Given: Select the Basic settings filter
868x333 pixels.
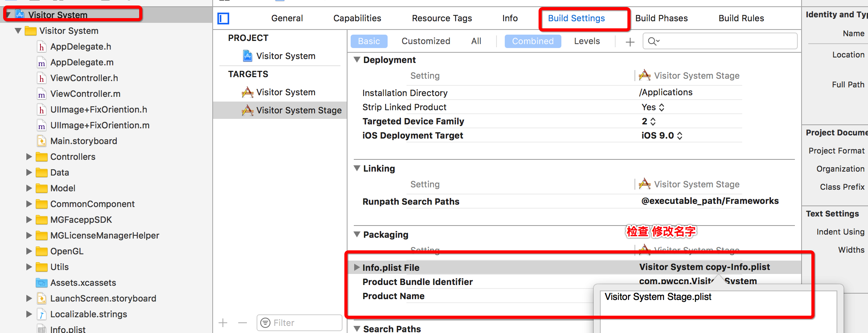Looking at the screenshot, I should click(369, 41).
